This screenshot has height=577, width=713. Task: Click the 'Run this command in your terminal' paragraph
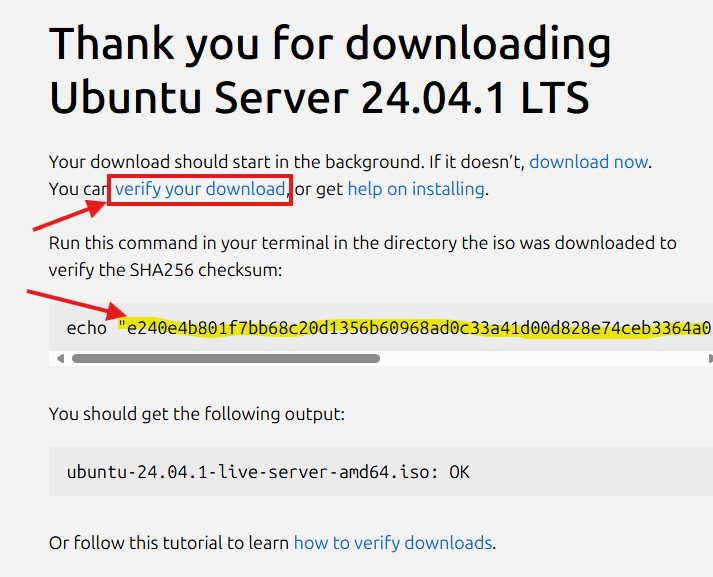(362, 256)
